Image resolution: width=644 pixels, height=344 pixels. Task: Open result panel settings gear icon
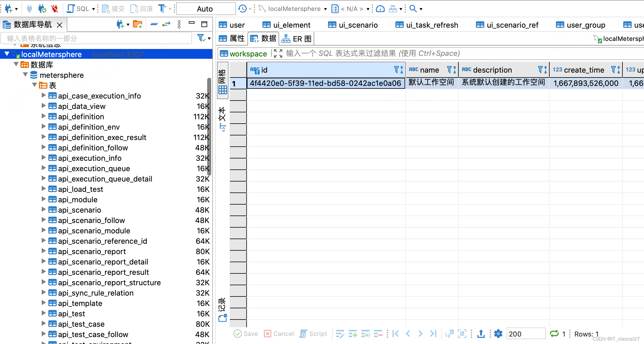(x=498, y=334)
